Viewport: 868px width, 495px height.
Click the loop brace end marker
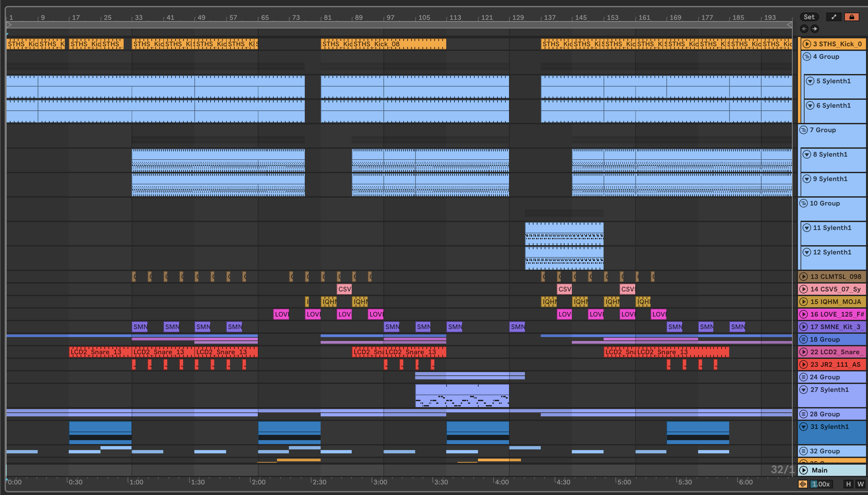click(789, 25)
